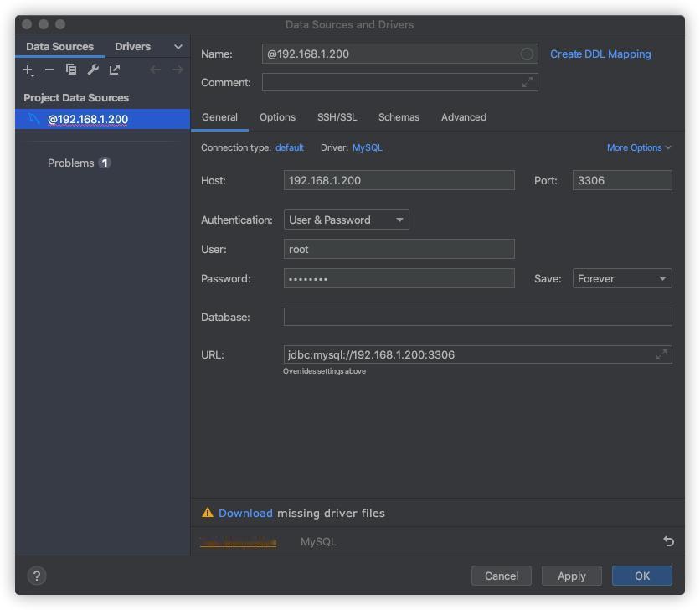
Task: Focus the Host input field
Action: coord(399,180)
